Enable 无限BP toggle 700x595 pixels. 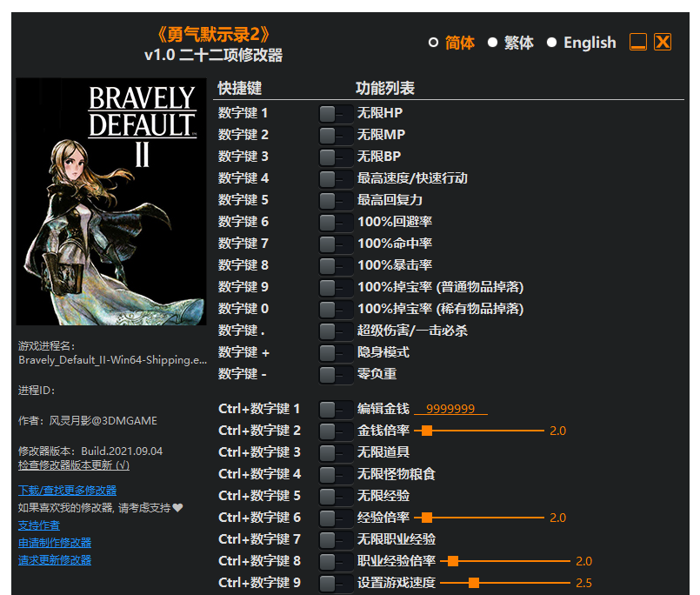[336, 157]
